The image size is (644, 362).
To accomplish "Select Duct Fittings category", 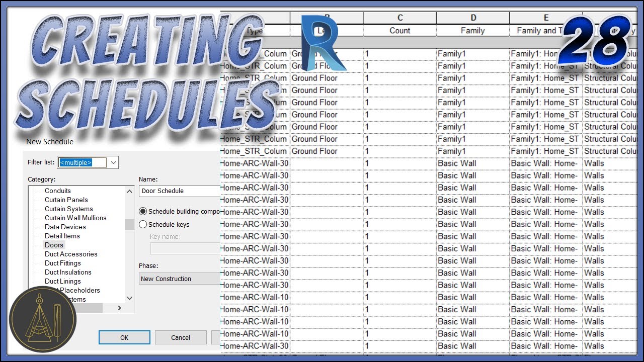I will [63, 263].
